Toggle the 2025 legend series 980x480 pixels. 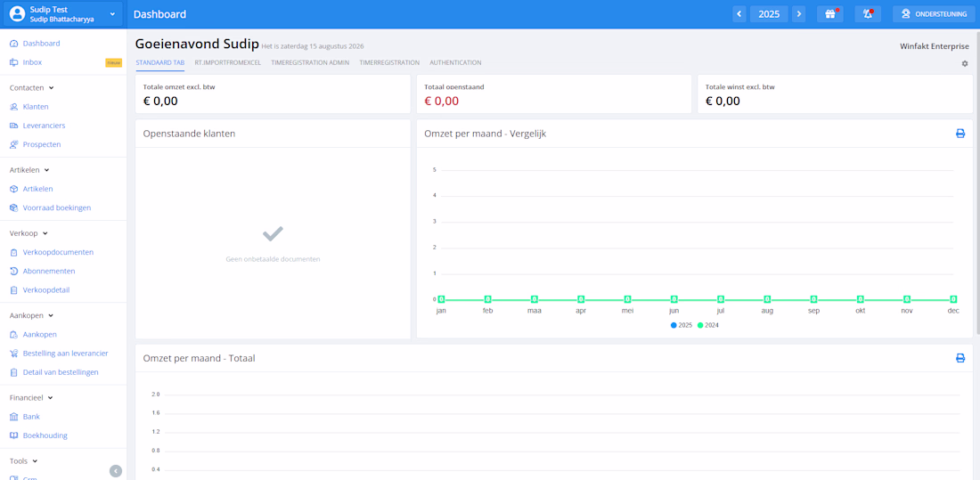click(682, 325)
